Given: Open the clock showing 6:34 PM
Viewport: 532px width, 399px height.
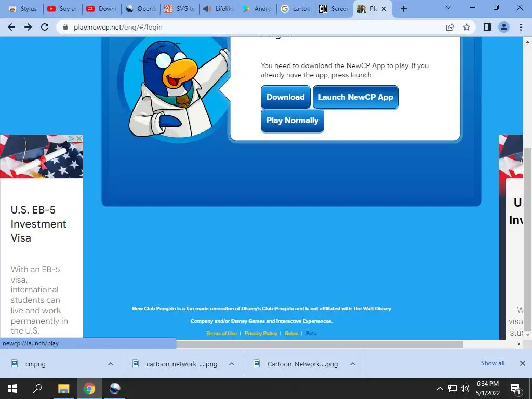Looking at the screenshot, I should [x=487, y=389].
